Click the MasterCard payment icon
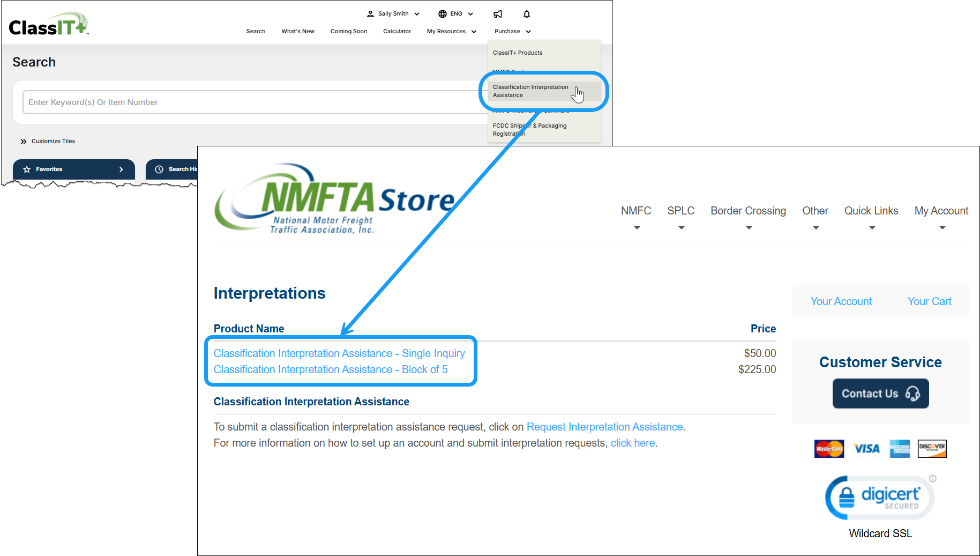Viewport: 980px width, 556px height. point(829,448)
